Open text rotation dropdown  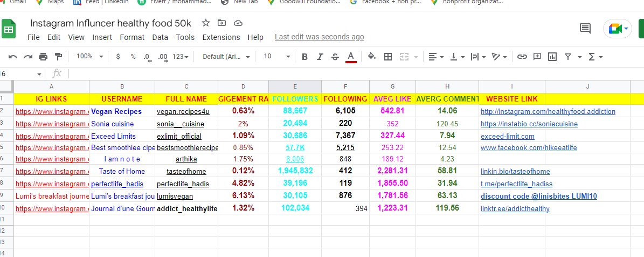tap(499, 57)
